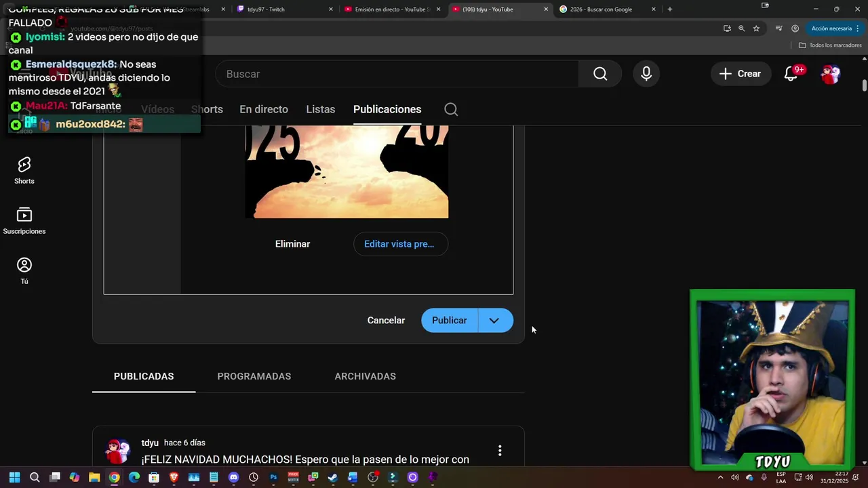Click Cancelar to discard the post
The height and width of the screenshot is (488, 868).
coord(386,321)
